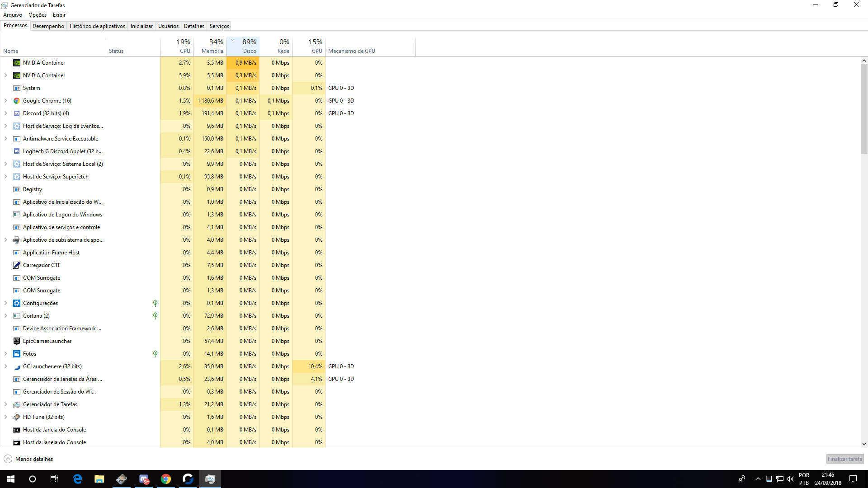Click the Gerenciador de Tarefas process icon
Image resolution: width=868 pixels, height=488 pixels.
[17, 404]
